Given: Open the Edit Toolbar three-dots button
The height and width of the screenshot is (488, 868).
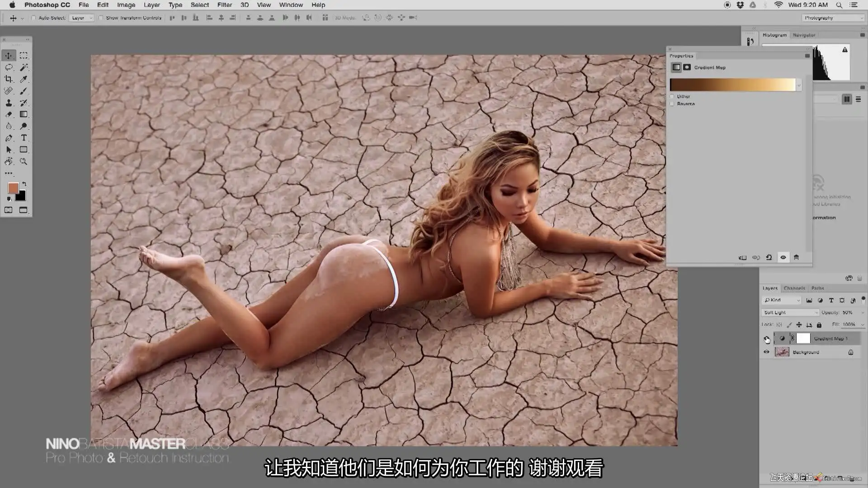Looking at the screenshot, I should [x=9, y=173].
